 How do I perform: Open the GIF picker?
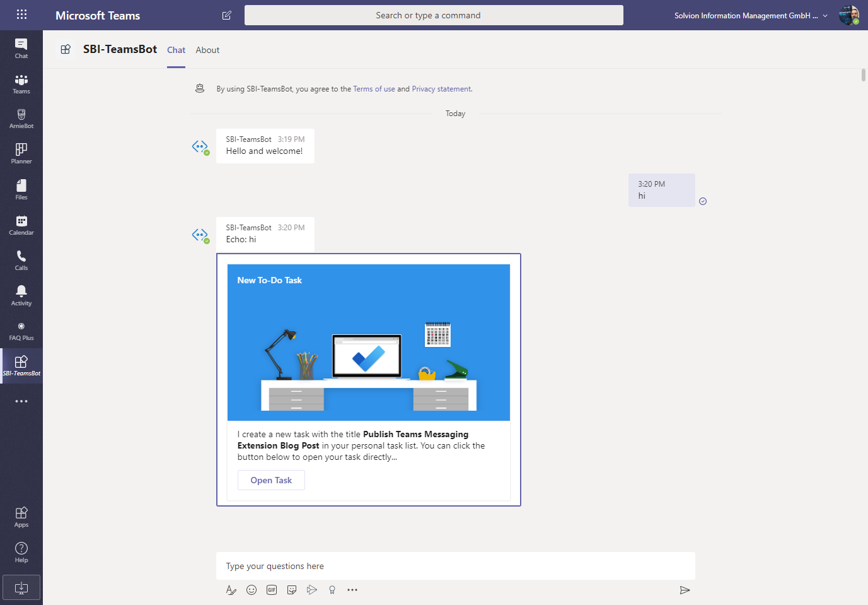click(272, 590)
